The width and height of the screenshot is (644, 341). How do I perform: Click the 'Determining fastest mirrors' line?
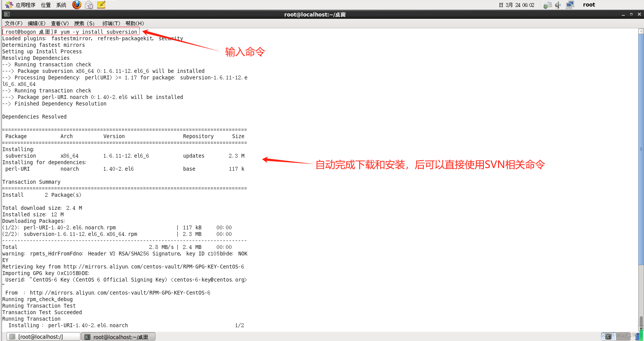click(44, 45)
